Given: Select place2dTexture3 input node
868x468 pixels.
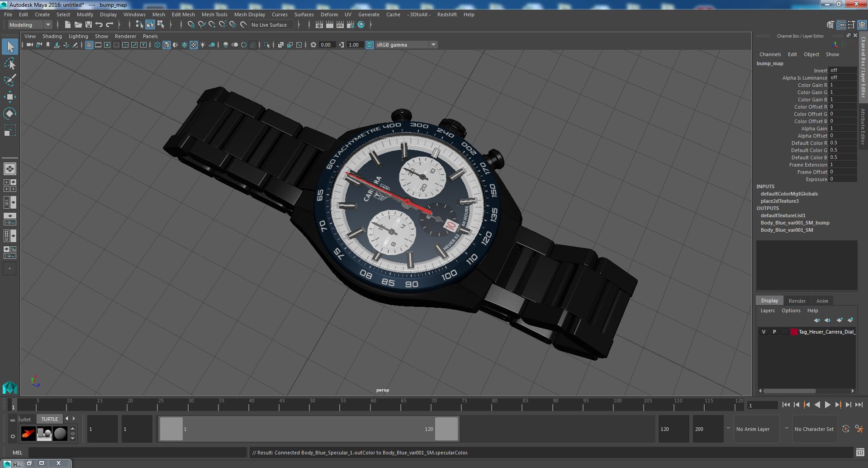Looking at the screenshot, I should 779,201.
